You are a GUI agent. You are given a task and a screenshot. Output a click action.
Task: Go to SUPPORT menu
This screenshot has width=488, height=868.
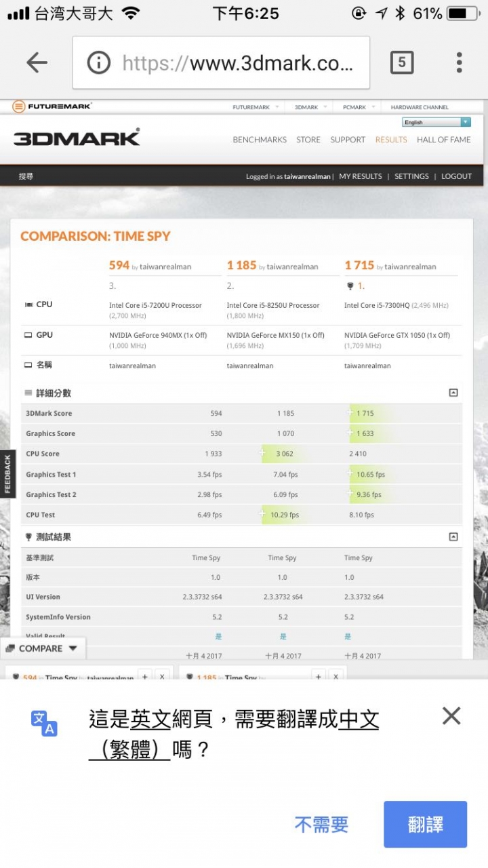pyautogui.click(x=348, y=140)
